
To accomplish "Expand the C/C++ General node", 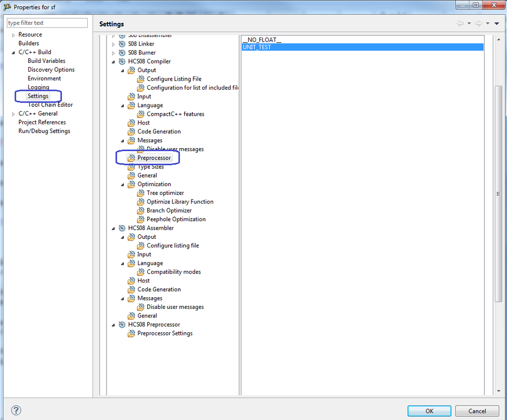I will pos(13,114).
